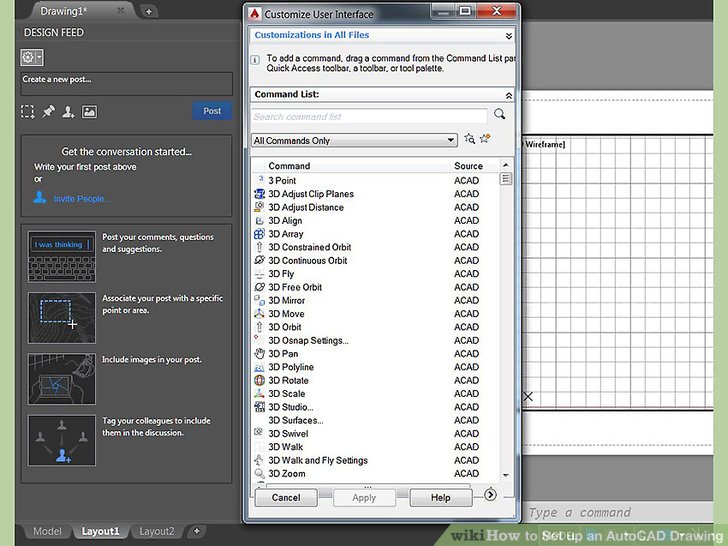This screenshot has height=546, width=728.
Task: Click the command list scroll up arrow
Action: (506, 165)
